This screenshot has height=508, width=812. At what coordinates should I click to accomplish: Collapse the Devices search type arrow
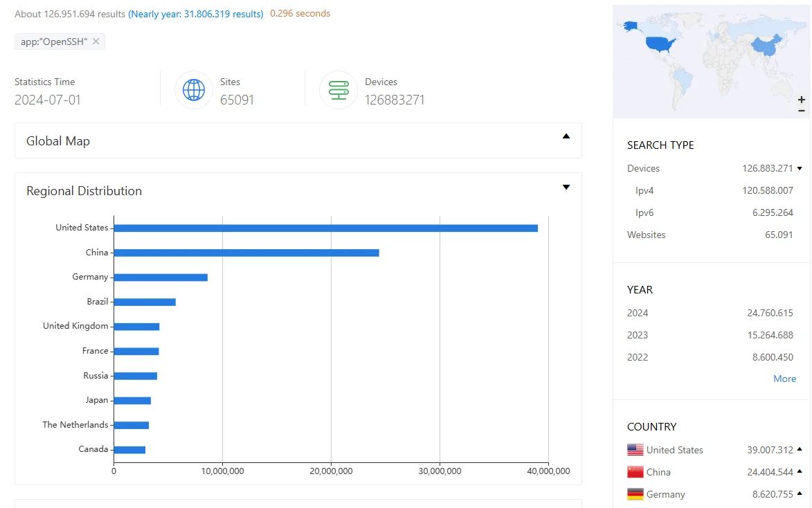click(800, 168)
